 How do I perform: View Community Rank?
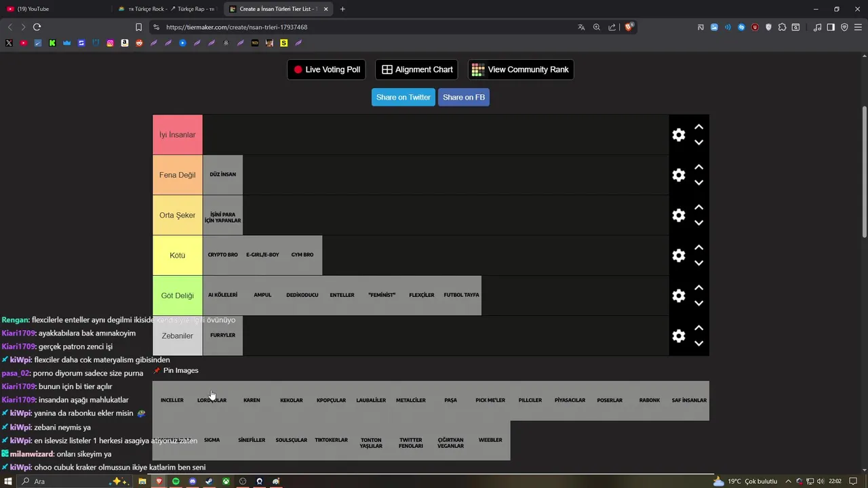coord(521,69)
